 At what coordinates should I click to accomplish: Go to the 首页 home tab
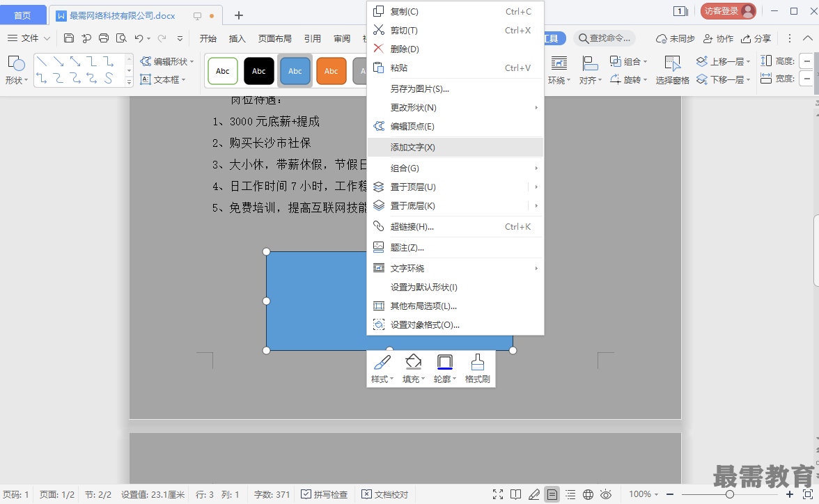tap(22, 16)
